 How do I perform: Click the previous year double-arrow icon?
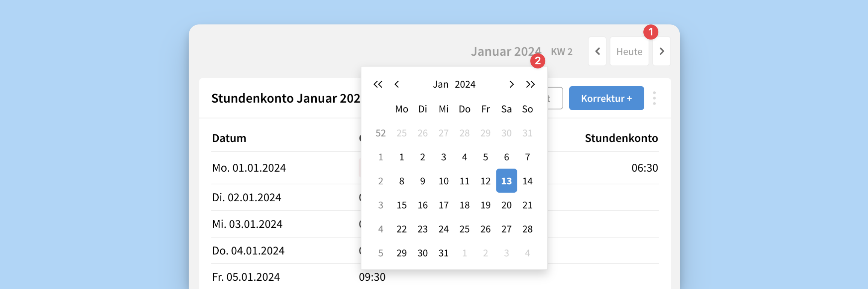[378, 84]
